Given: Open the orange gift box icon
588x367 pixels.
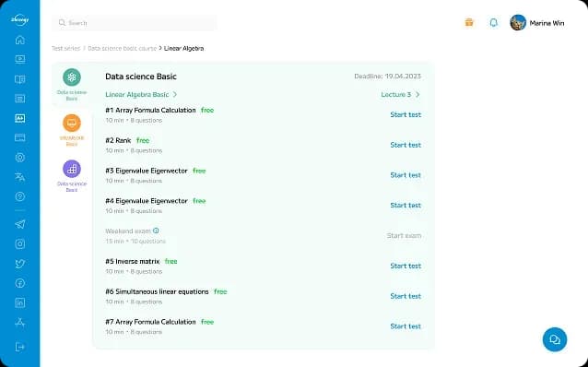Looking at the screenshot, I should tap(469, 22).
